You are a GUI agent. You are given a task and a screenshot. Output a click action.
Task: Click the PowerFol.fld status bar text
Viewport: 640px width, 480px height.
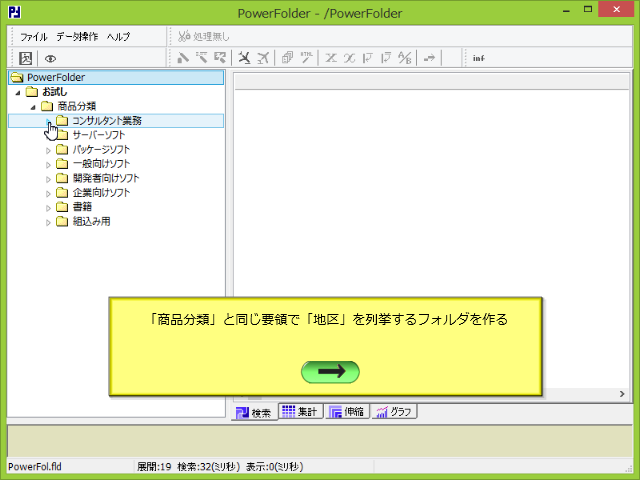pos(35,467)
